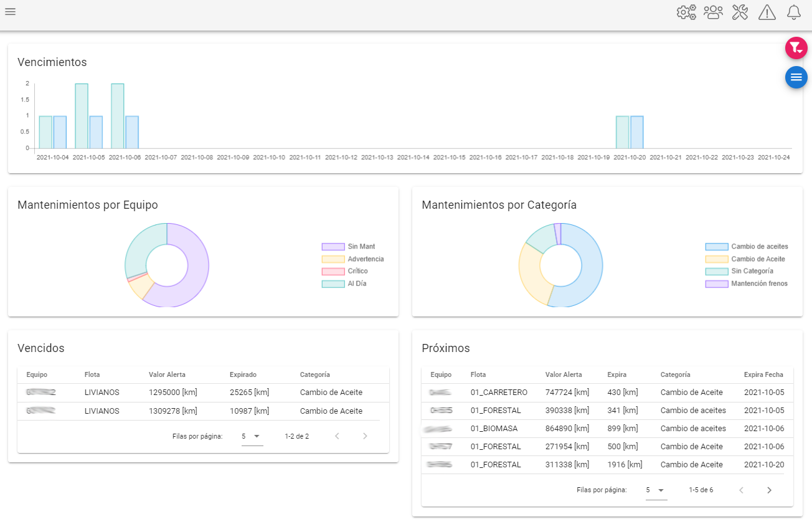Open the gears settings icon

[x=686, y=12]
